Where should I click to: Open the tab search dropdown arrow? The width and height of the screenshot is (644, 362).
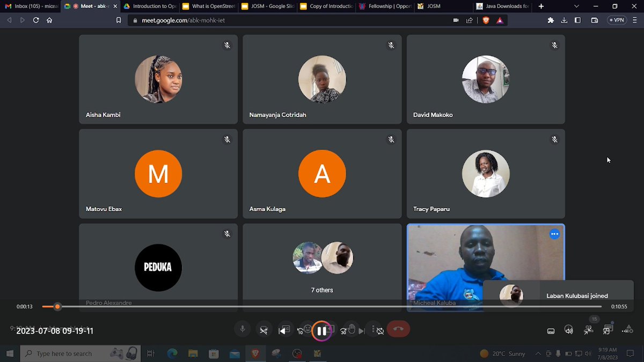pos(576,6)
